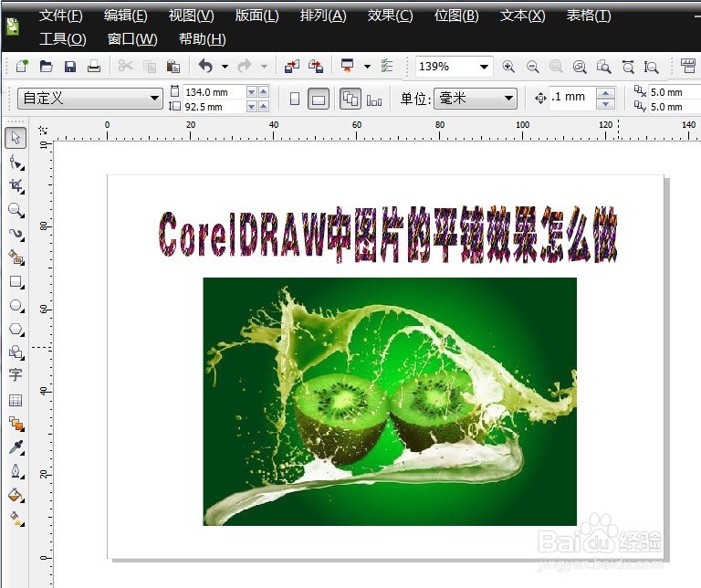Select the Zoom tool in toolbox
The width and height of the screenshot is (701, 588).
16,210
